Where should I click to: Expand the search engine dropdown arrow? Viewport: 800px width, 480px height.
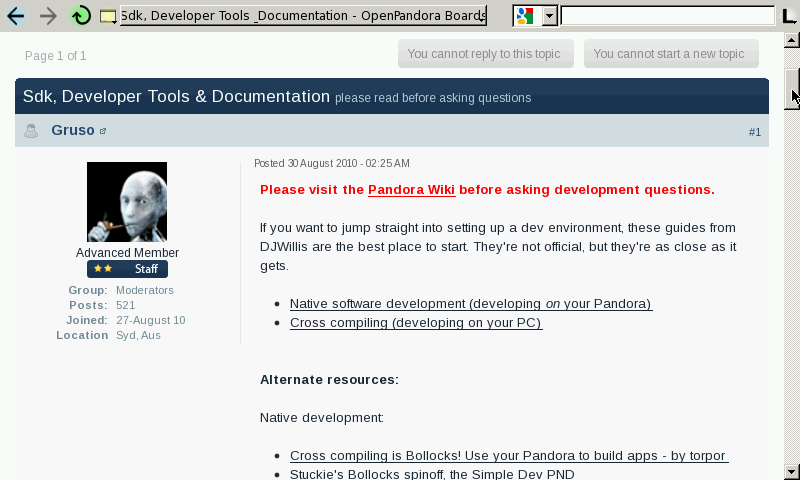[549, 16]
